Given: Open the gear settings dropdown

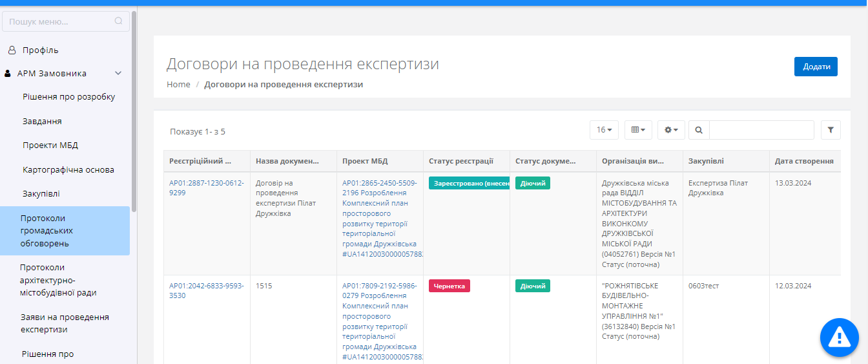Looking at the screenshot, I should click(x=671, y=130).
